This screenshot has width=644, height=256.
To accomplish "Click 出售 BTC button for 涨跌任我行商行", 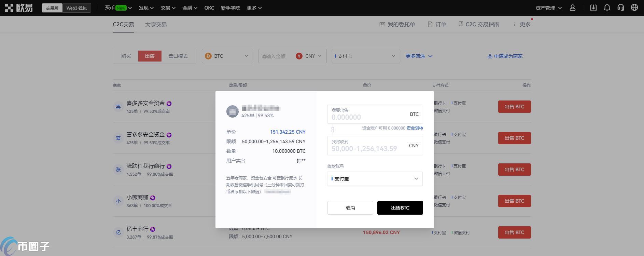I will (515, 170).
